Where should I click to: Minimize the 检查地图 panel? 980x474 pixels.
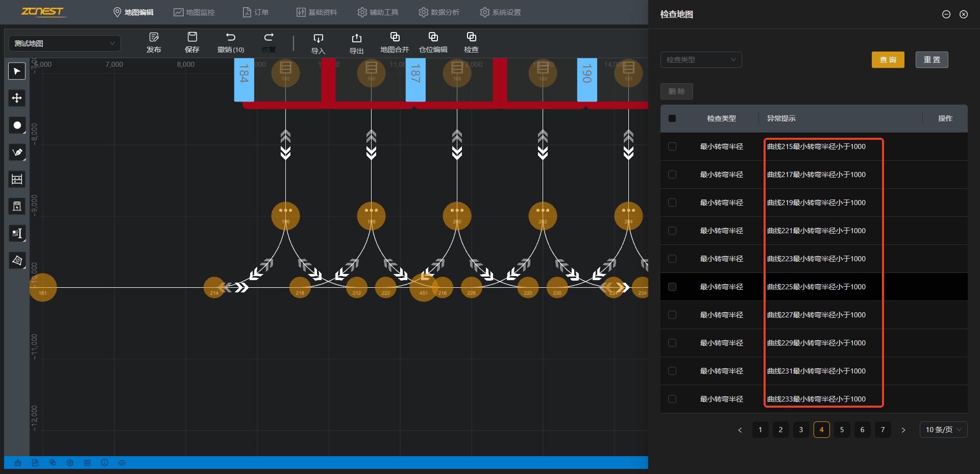[x=946, y=14]
